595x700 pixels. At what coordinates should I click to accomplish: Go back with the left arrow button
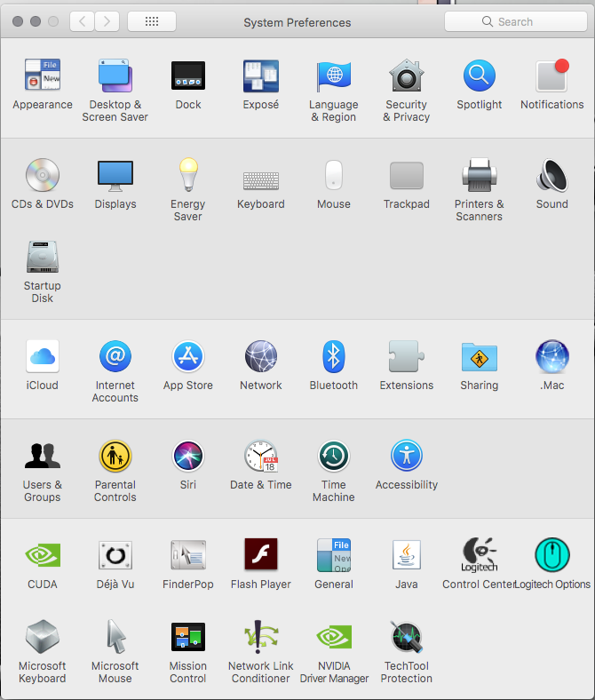(x=82, y=21)
